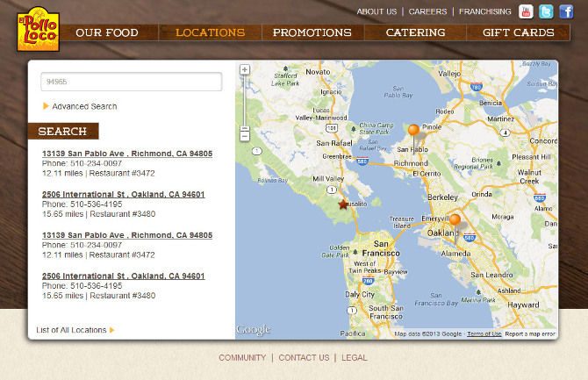Open the Careers link
588x380 pixels.
coord(427,11)
